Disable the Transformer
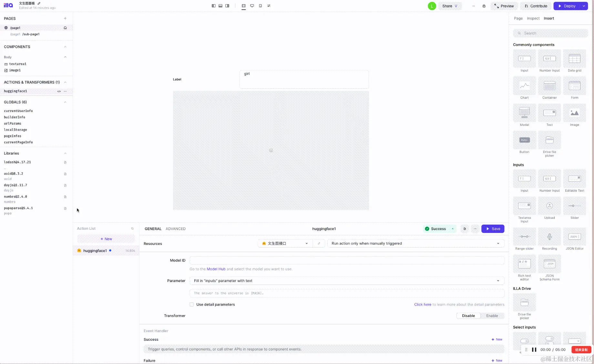The height and width of the screenshot is (364, 594). 468,316
